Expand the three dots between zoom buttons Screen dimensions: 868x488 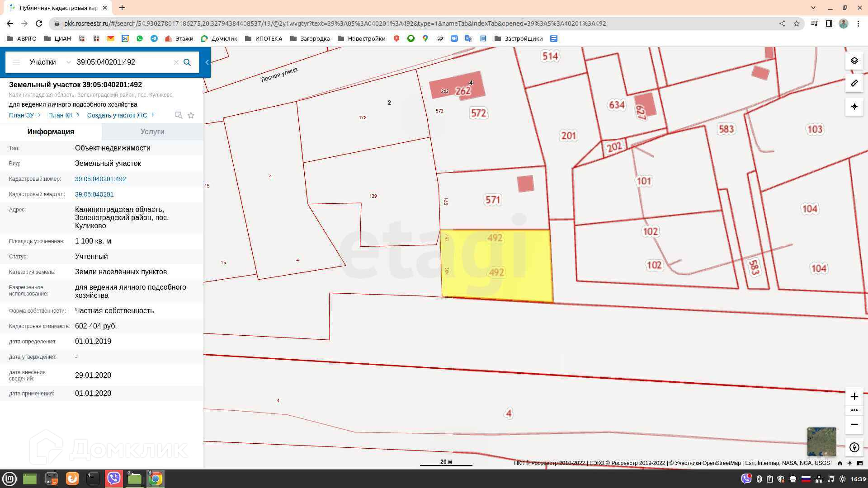[854, 410]
